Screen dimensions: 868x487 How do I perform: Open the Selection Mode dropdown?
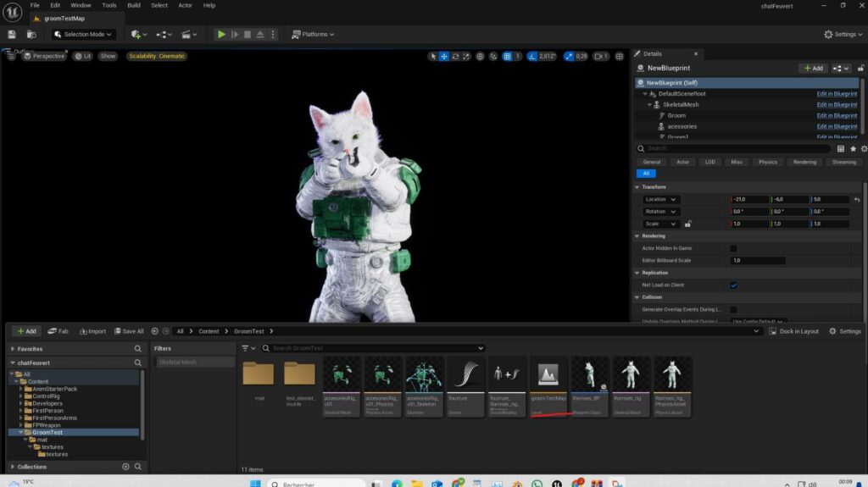[x=83, y=34]
